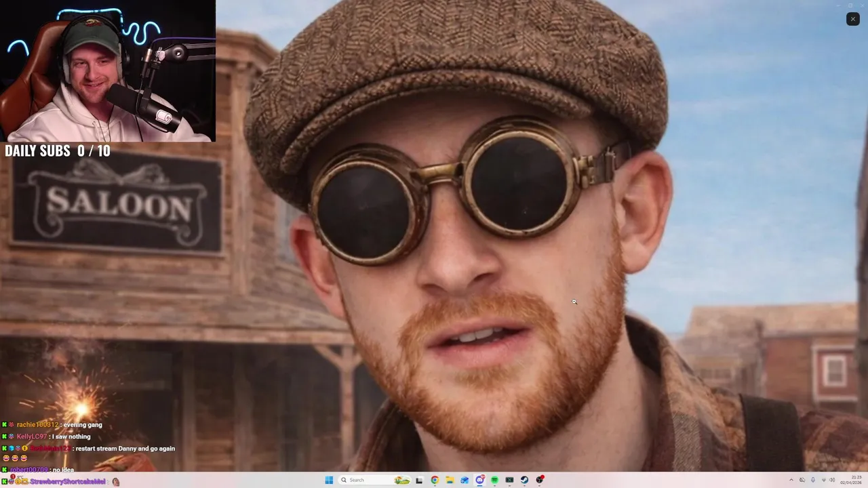The width and height of the screenshot is (868, 488).
Task: Open the Windows Start menu
Action: click(x=329, y=480)
